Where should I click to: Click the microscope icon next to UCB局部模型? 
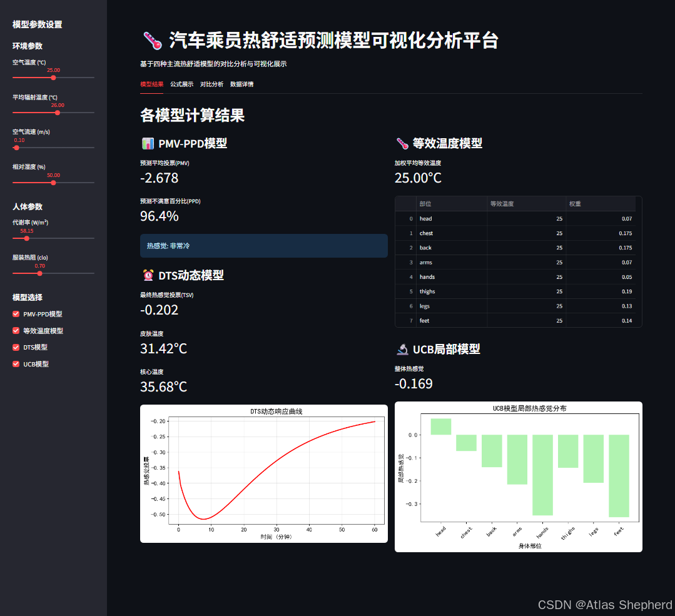click(x=402, y=349)
